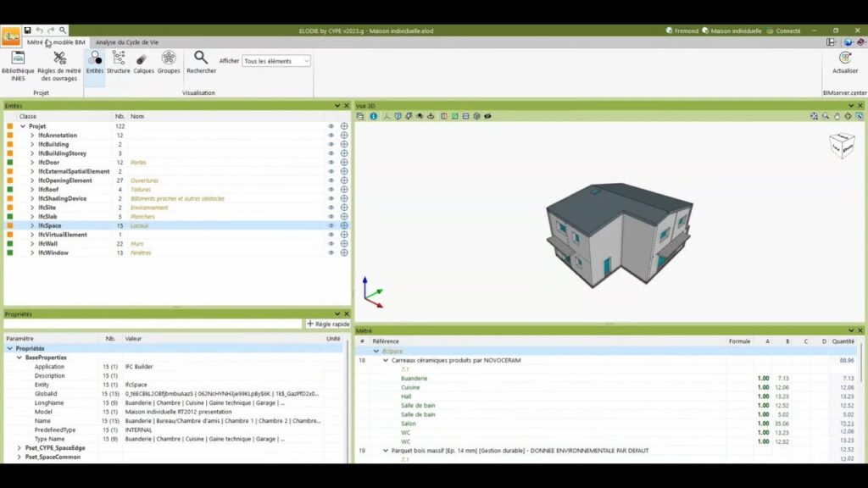The width and height of the screenshot is (868, 488).
Task: Click the 3D view orientation cube
Action: click(x=842, y=146)
